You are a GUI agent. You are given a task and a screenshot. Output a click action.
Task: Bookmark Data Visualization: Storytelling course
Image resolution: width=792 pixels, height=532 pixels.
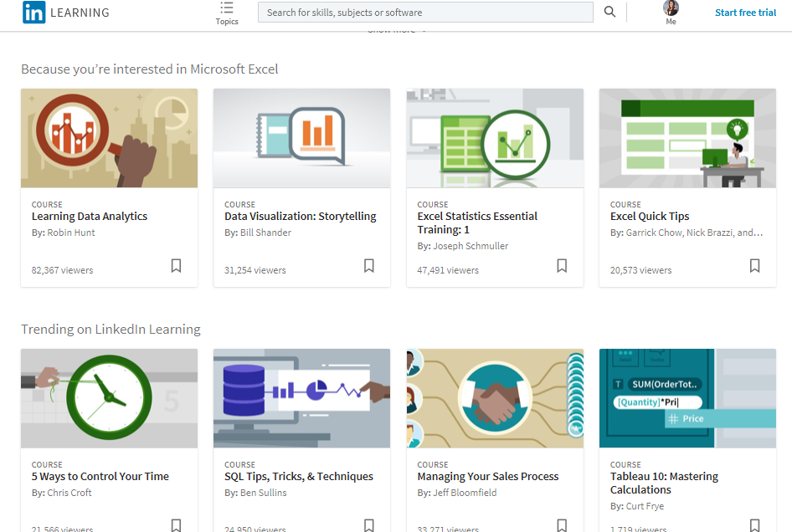[x=369, y=266]
